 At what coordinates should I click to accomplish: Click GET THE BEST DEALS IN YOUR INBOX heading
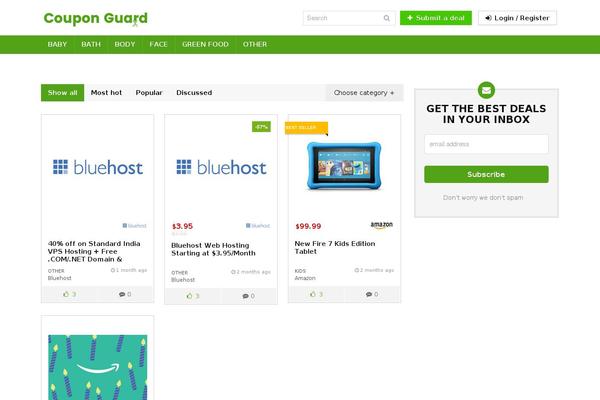(486, 114)
